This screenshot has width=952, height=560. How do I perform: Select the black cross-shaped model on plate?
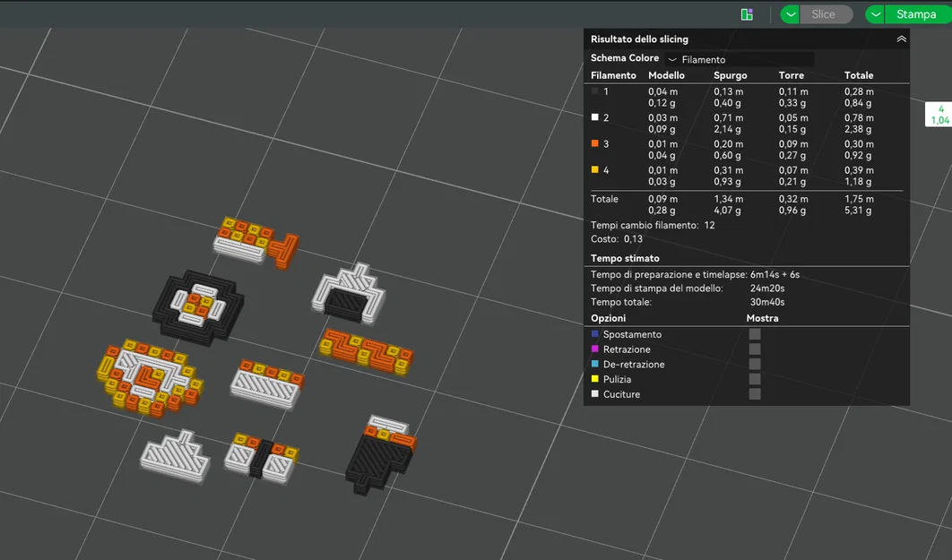click(x=197, y=306)
